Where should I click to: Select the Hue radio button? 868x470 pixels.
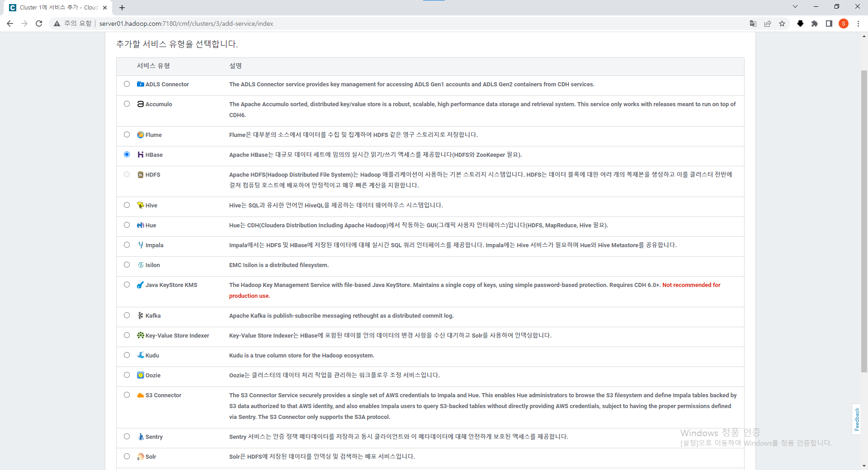(x=127, y=225)
